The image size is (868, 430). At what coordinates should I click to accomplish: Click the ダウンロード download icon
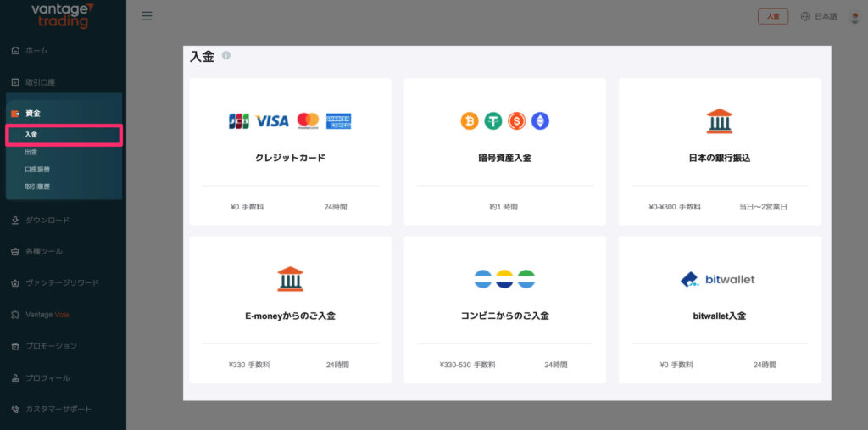coord(15,221)
